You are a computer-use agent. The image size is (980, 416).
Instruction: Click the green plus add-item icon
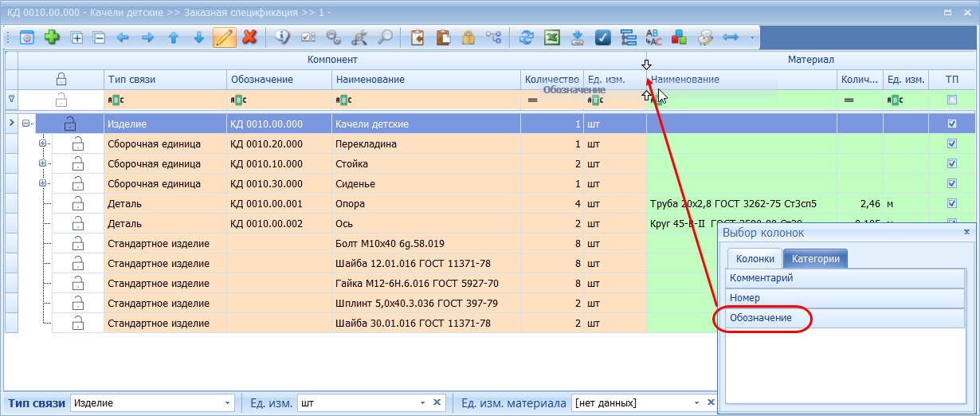pyautogui.click(x=52, y=37)
